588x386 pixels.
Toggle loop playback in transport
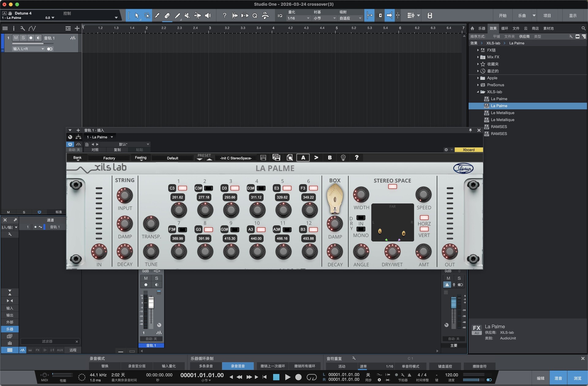coord(311,377)
